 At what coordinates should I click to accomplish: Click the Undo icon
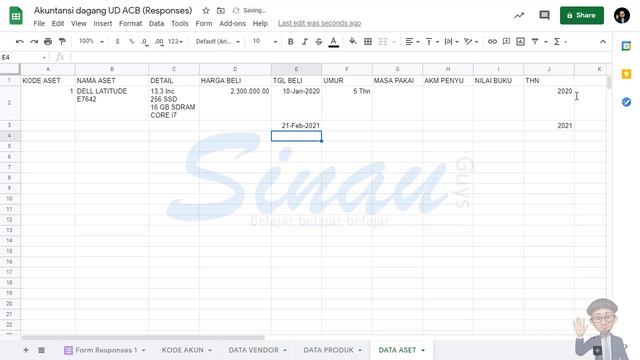20,42
